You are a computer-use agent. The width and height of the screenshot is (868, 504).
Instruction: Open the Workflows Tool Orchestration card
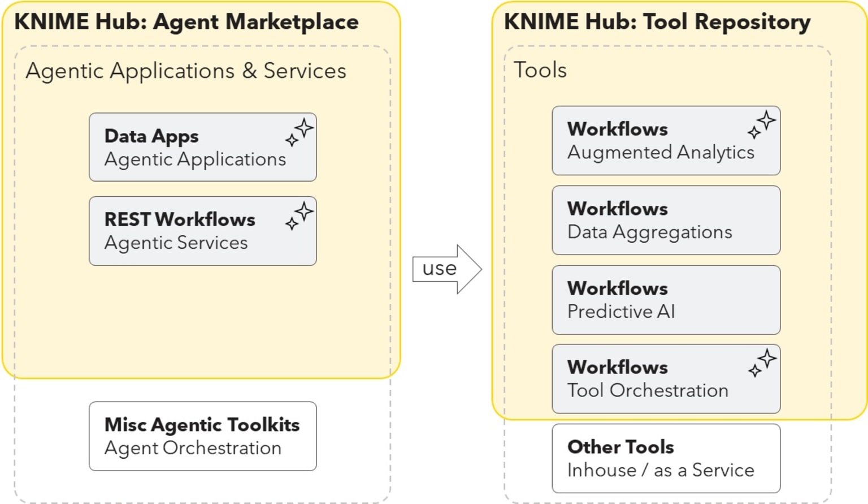[x=666, y=379]
